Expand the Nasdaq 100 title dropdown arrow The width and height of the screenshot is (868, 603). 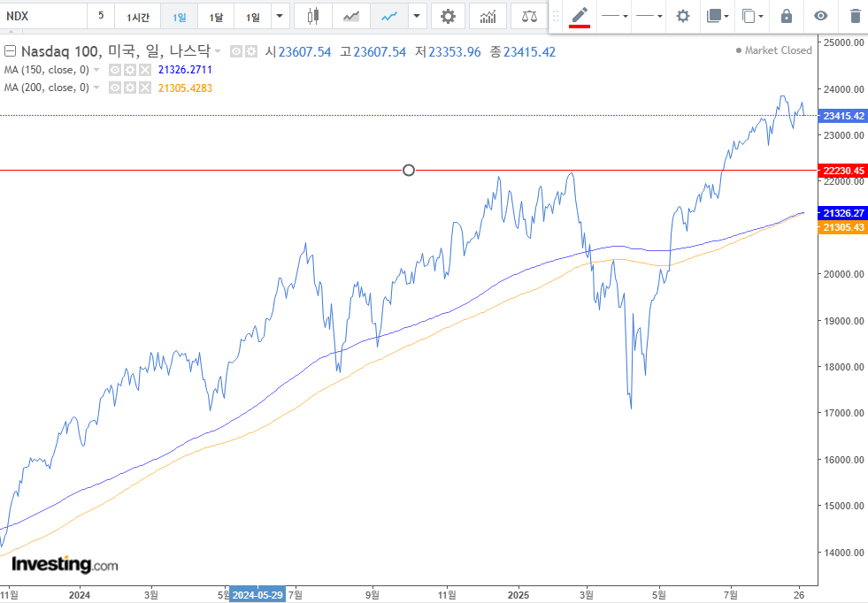218,52
